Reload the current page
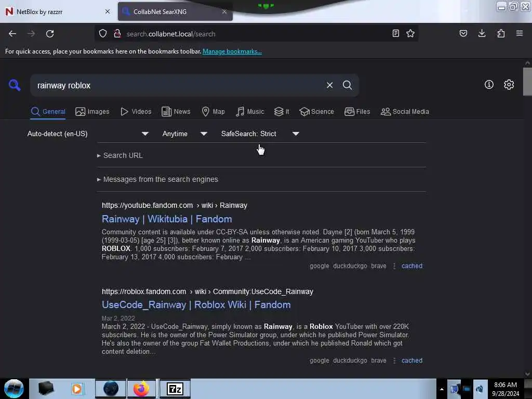This screenshot has height=399, width=532. (x=50, y=34)
